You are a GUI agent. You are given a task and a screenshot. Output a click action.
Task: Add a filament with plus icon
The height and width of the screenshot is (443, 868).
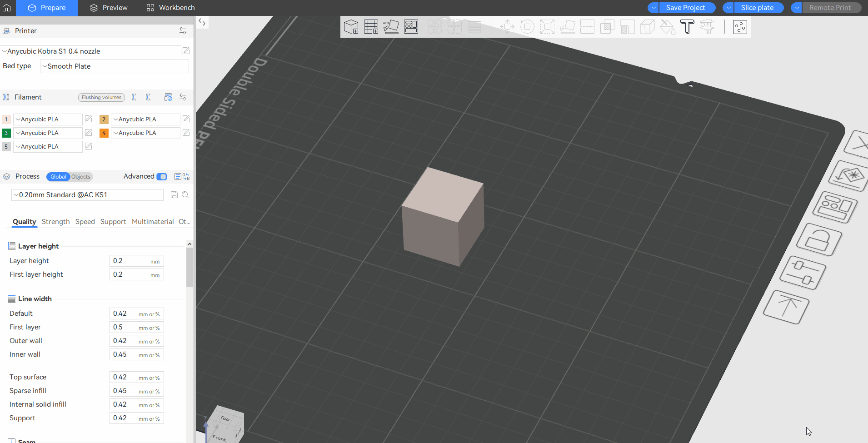pyautogui.click(x=135, y=97)
